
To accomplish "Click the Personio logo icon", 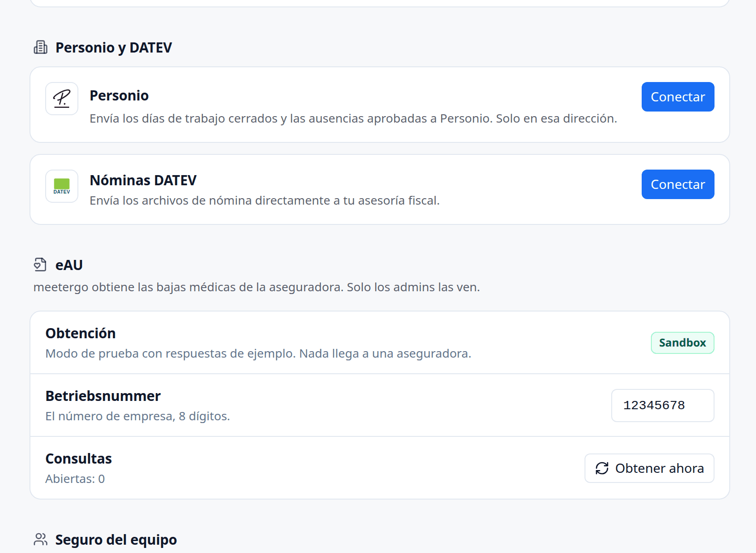I will [62, 99].
